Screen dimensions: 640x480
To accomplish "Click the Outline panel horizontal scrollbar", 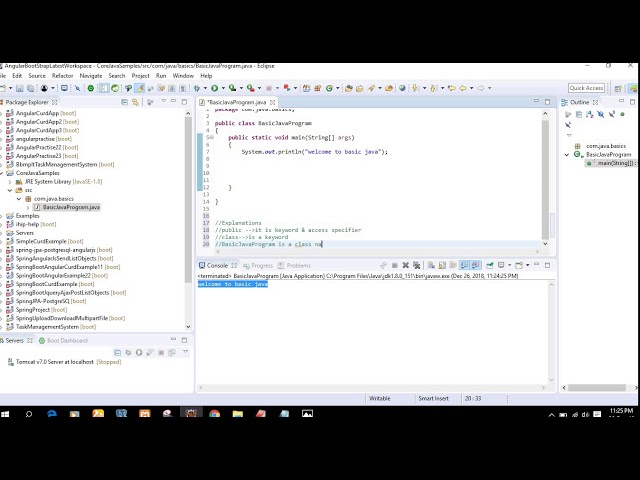I will click(597, 388).
